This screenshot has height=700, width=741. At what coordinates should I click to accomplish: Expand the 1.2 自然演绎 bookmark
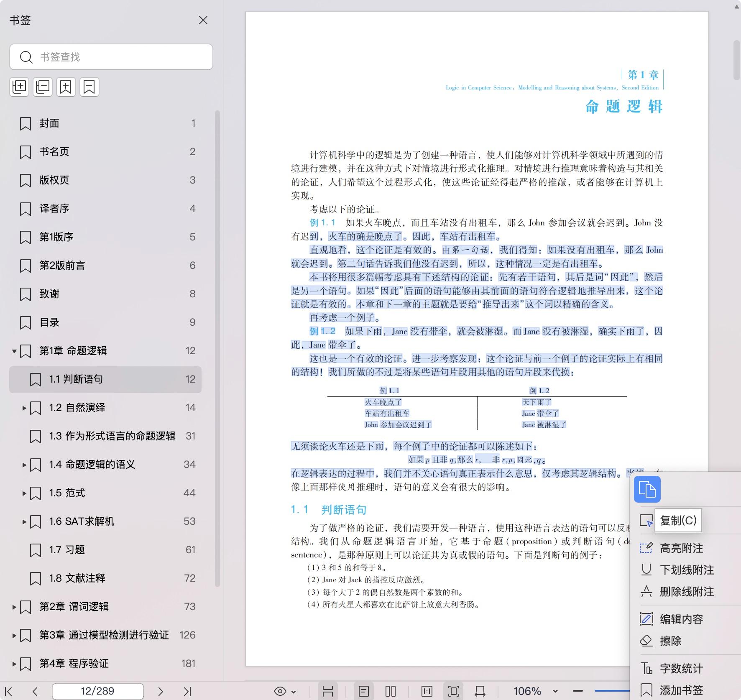[x=24, y=408]
